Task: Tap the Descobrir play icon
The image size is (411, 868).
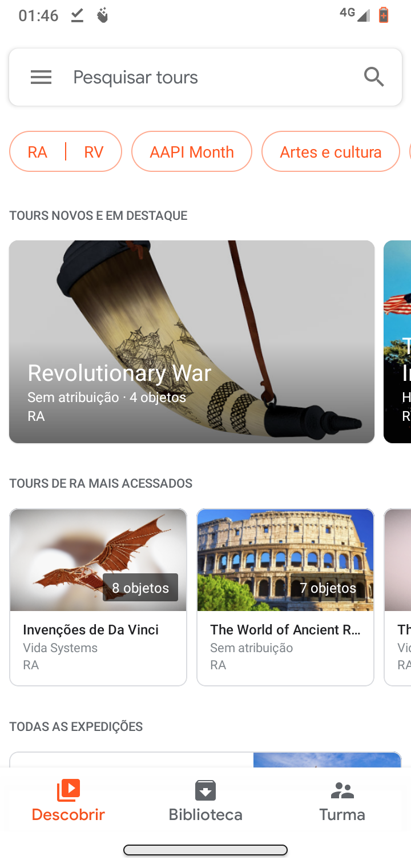Action: pyautogui.click(x=68, y=790)
